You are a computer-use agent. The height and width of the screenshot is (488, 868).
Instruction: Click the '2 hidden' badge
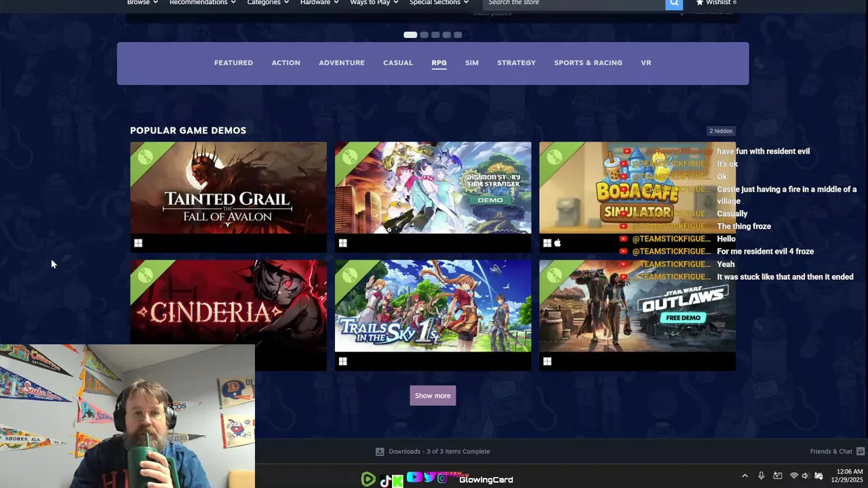721,131
